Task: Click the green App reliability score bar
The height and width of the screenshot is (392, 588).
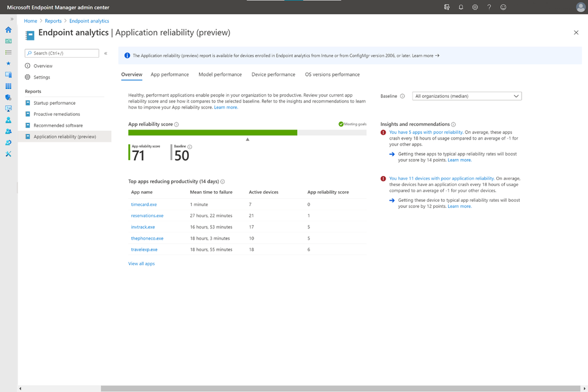Action: [x=212, y=132]
